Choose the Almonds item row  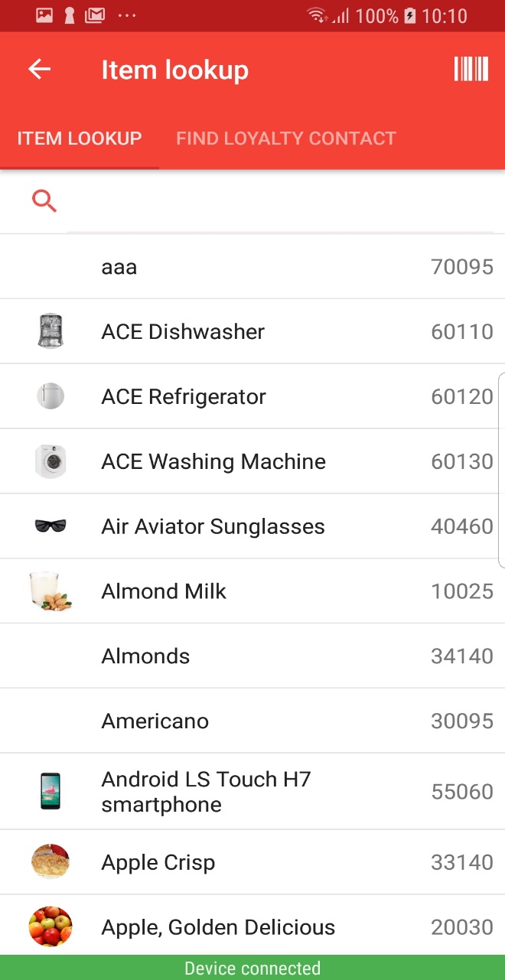252,656
